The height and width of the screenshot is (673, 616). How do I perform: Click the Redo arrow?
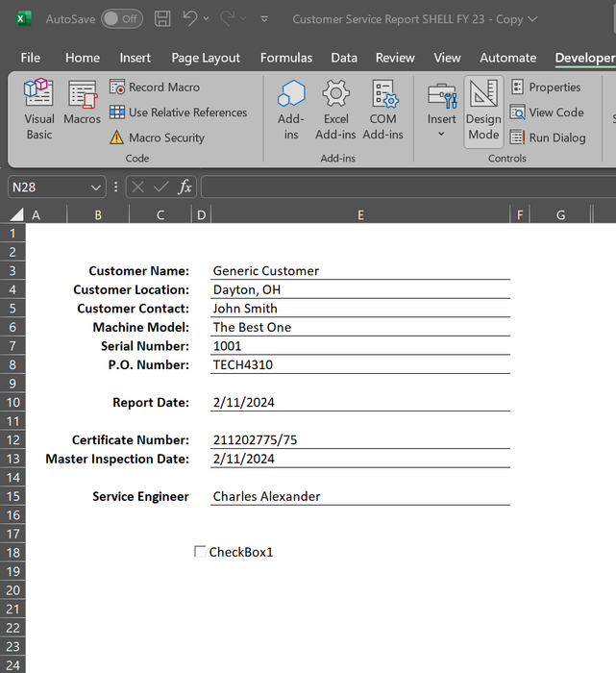tap(228, 18)
